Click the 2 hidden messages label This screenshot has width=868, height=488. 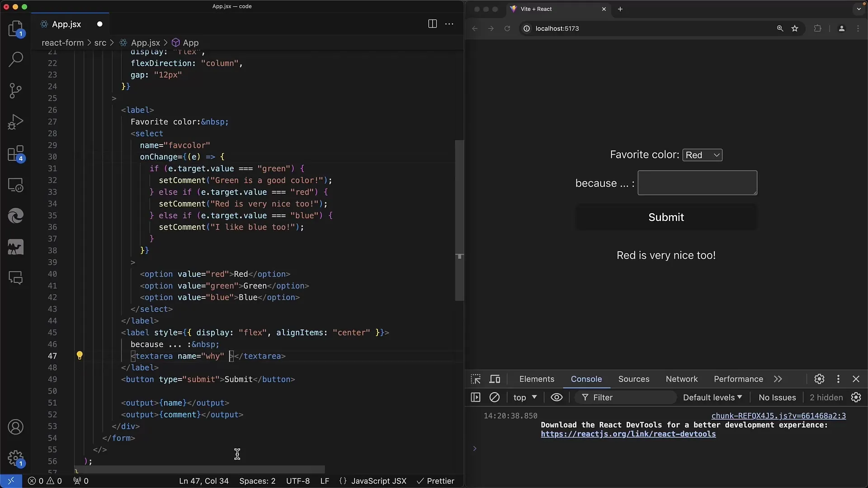point(826,397)
